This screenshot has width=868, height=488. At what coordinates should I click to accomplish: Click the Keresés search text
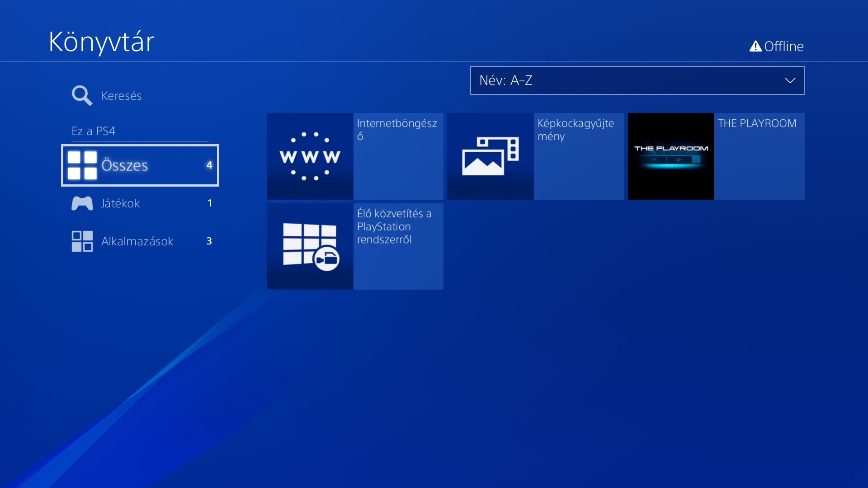click(x=121, y=96)
